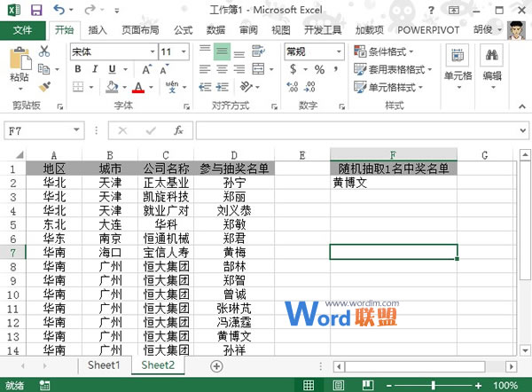Increase font size with the large A icon
532x392 pixels.
click(x=146, y=69)
